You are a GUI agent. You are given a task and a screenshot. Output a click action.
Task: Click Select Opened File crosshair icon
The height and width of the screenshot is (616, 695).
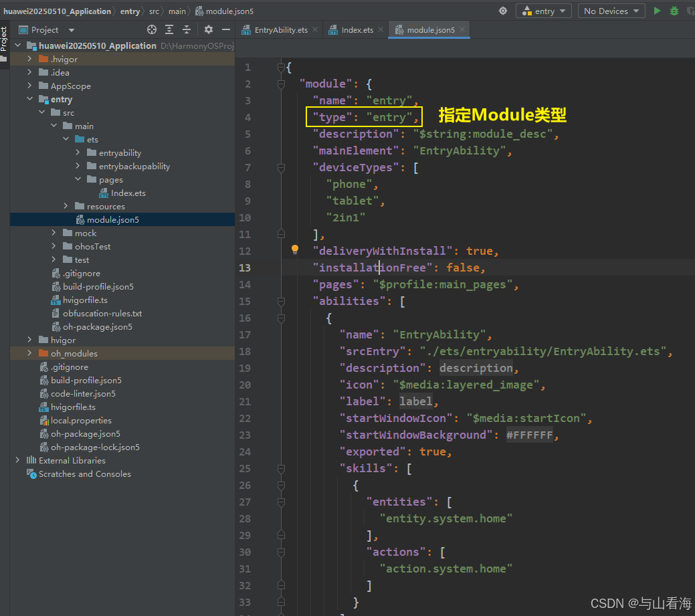point(152,29)
